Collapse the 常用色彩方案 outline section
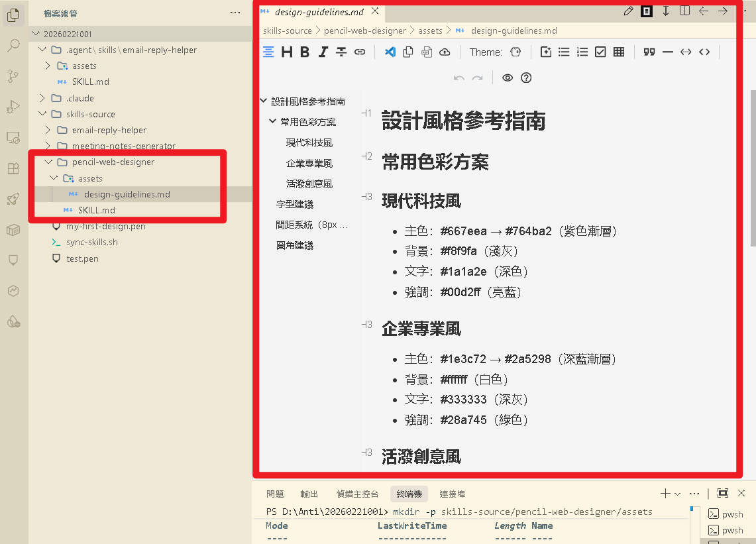 click(x=273, y=122)
